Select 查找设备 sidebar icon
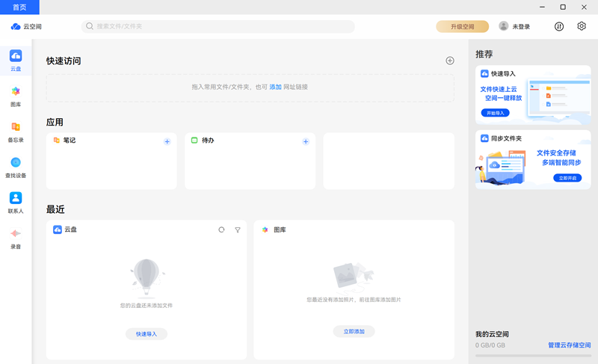This screenshot has height=364, width=598. 16,167
